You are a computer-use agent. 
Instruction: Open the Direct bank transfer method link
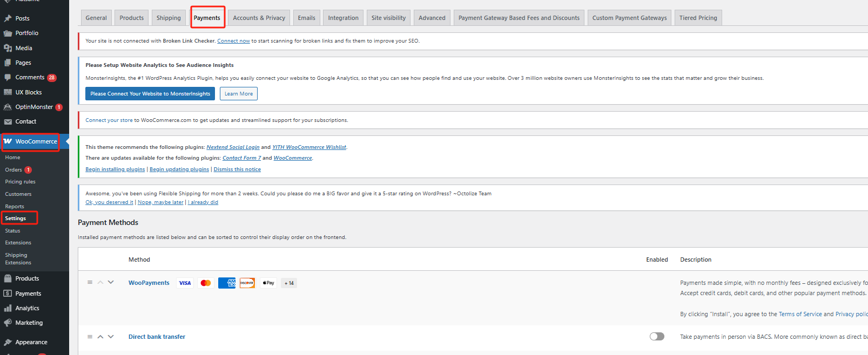[157, 337]
